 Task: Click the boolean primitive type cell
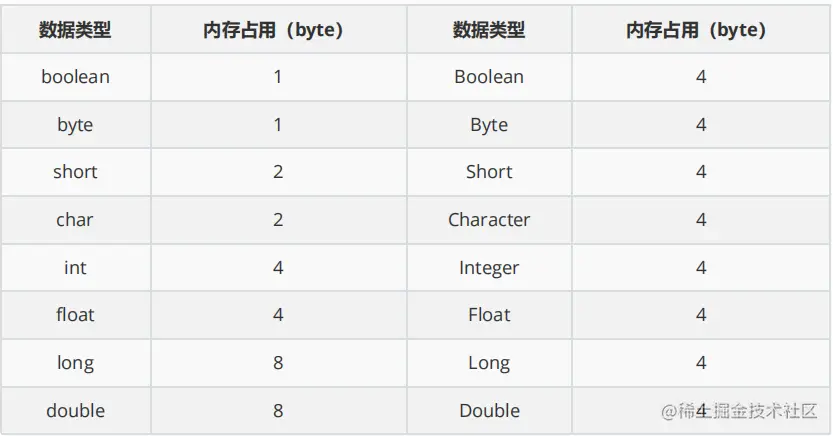point(75,77)
